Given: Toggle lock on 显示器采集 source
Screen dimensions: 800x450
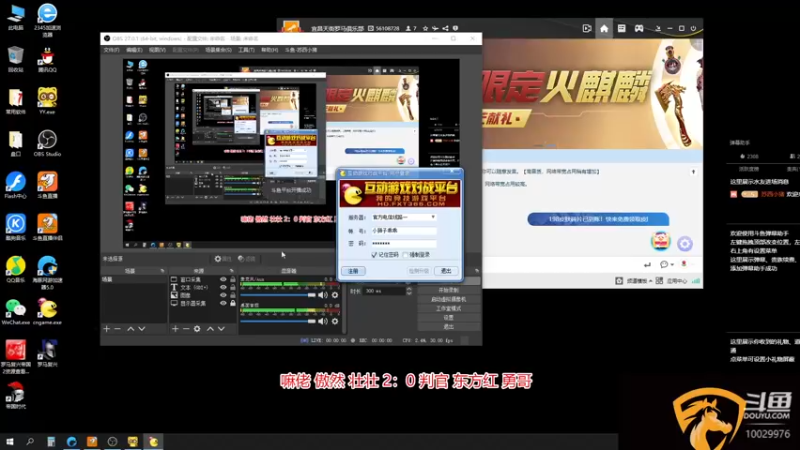Looking at the screenshot, I should click(x=233, y=303).
